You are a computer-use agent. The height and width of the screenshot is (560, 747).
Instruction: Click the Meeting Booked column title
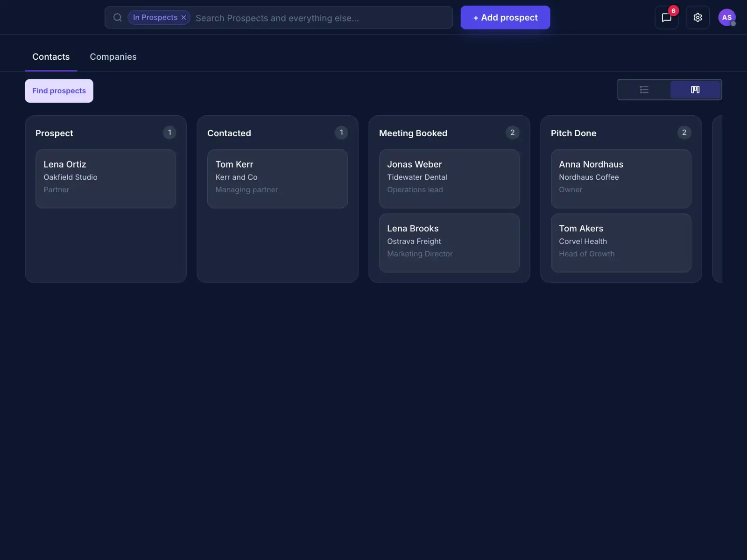click(x=413, y=133)
